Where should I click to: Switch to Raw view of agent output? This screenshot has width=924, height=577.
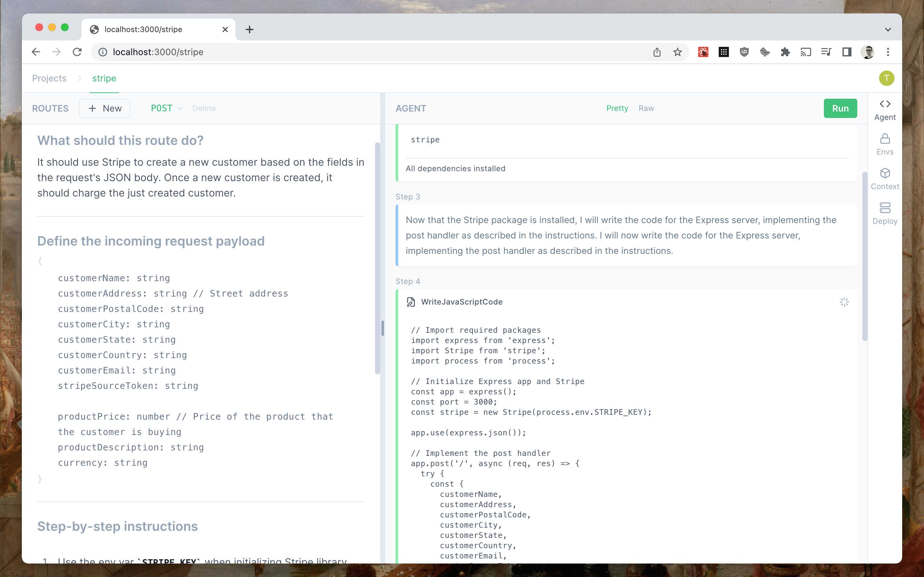coord(645,108)
